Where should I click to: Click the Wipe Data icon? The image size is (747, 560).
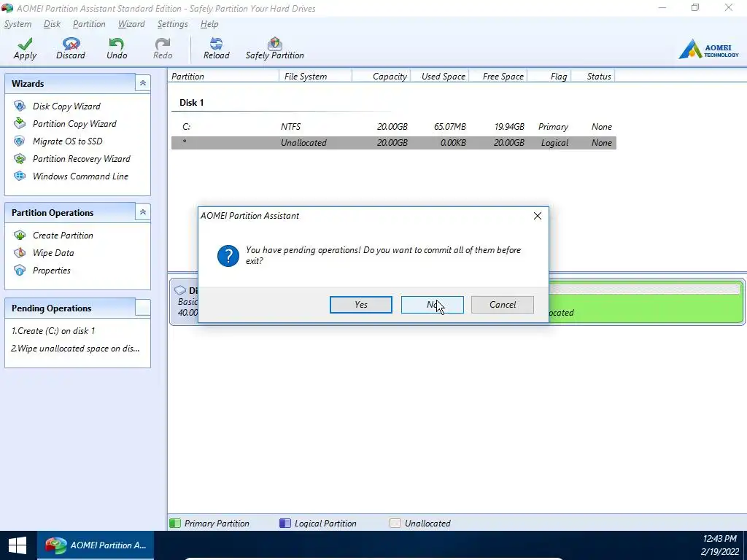(x=20, y=253)
